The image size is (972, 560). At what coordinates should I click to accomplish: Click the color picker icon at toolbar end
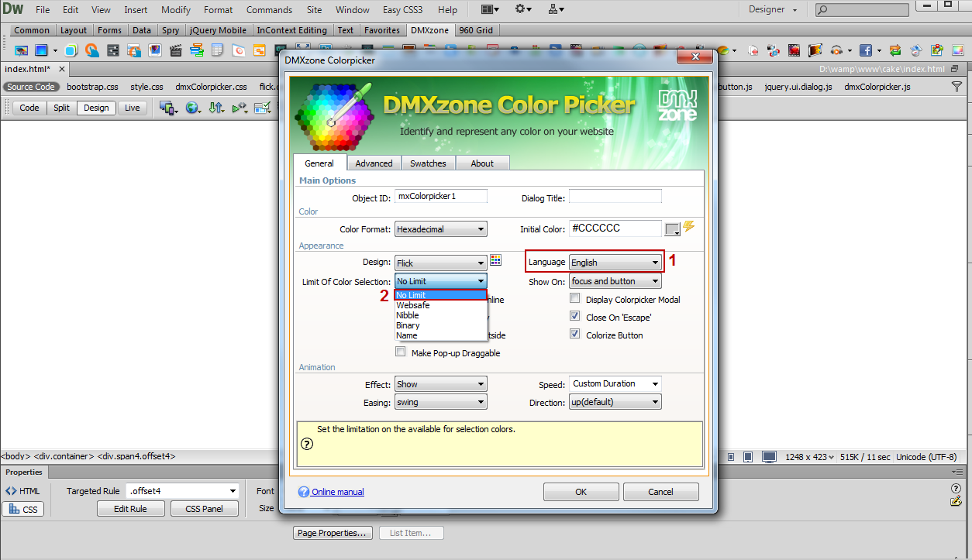(x=958, y=50)
